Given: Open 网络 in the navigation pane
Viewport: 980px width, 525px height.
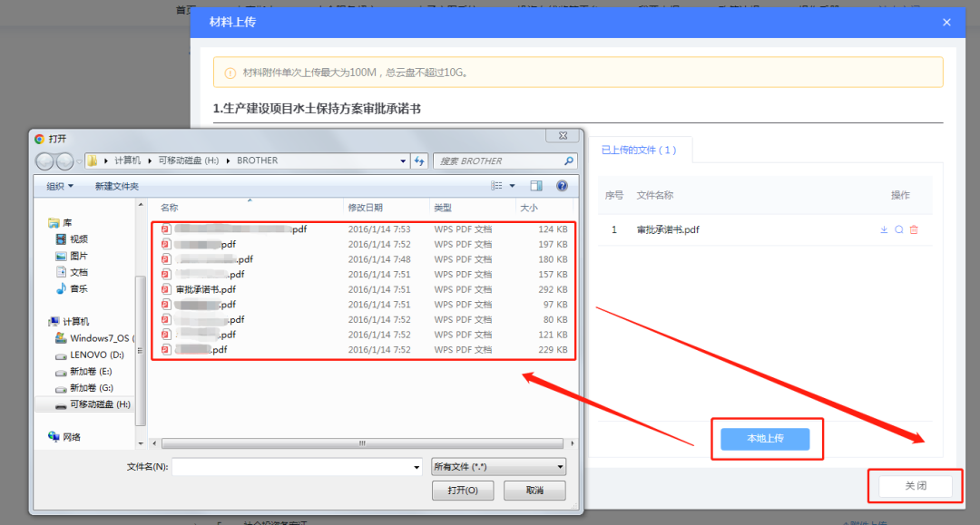Looking at the screenshot, I should pos(64,437).
